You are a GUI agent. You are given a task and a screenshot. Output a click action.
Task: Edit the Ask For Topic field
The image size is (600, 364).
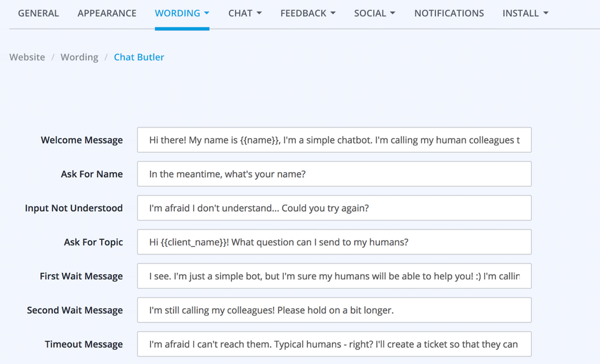click(x=335, y=242)
